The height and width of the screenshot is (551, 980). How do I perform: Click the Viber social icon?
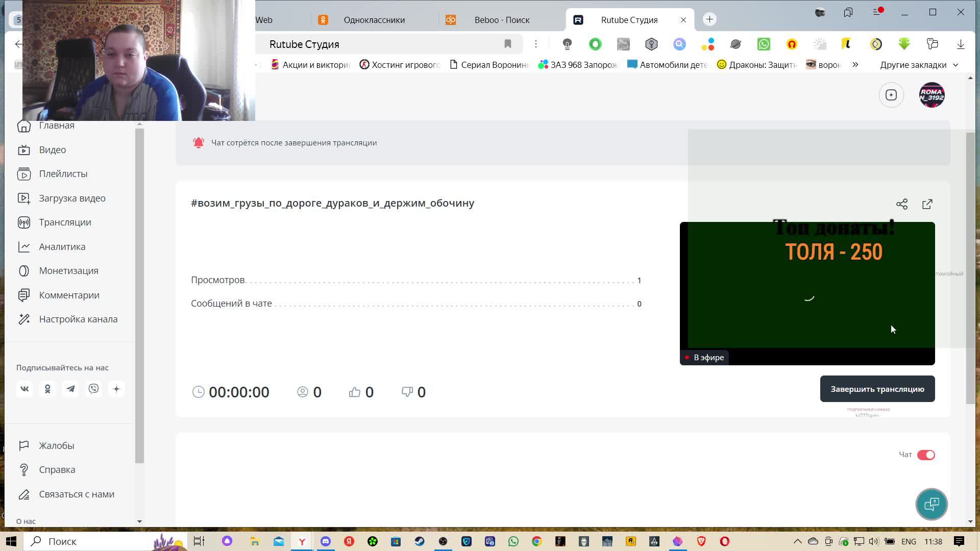(93, 389)
